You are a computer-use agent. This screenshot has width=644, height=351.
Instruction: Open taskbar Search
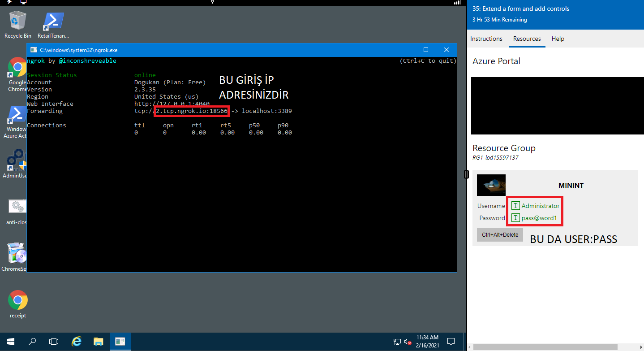[32, 342]
